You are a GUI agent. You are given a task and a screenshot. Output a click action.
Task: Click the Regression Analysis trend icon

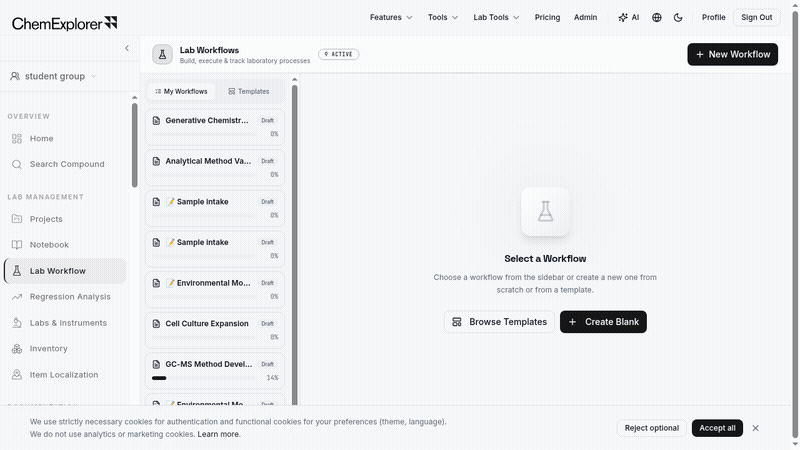(17, 296)
